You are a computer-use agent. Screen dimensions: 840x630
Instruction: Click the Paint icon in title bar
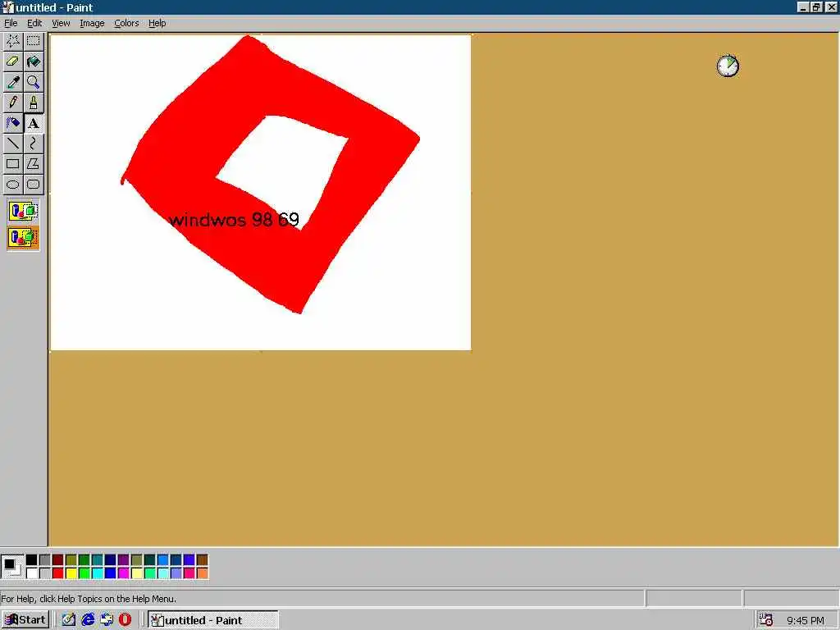coord(7,7)
